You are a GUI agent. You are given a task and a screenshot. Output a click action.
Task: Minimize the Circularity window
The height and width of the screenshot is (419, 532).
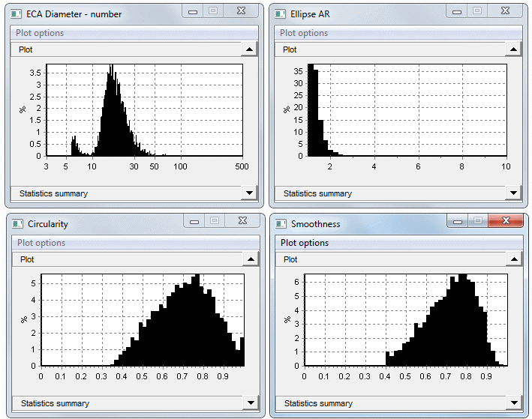[194, 221]
